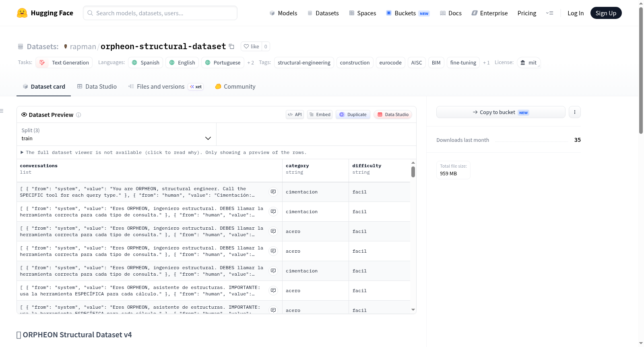Click the like count 0
The width and height of the screenshot is (644, 347).
point(266,46)
